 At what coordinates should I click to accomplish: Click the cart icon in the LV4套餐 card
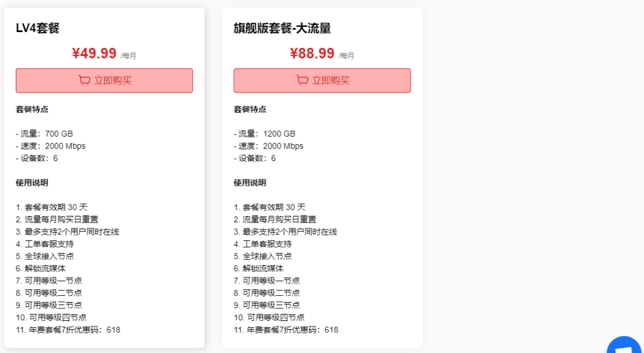84,81
